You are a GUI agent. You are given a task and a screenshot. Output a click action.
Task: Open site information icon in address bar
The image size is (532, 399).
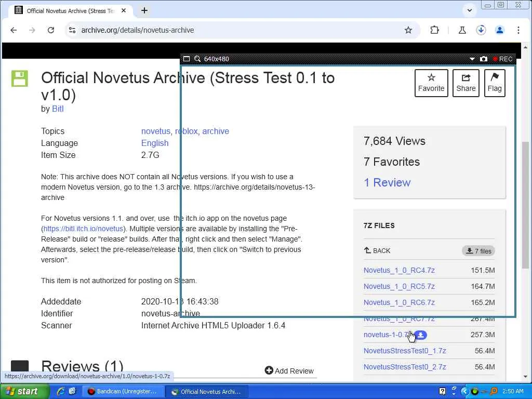(72, 30)
